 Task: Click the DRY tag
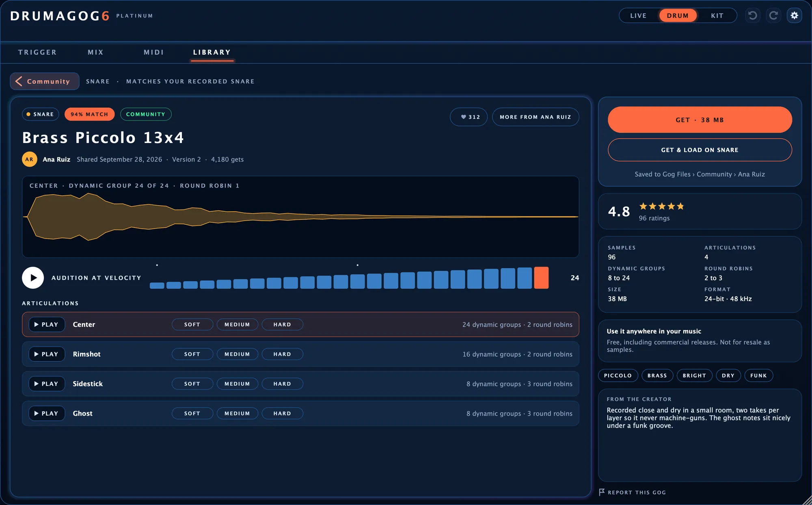(728, 376)
